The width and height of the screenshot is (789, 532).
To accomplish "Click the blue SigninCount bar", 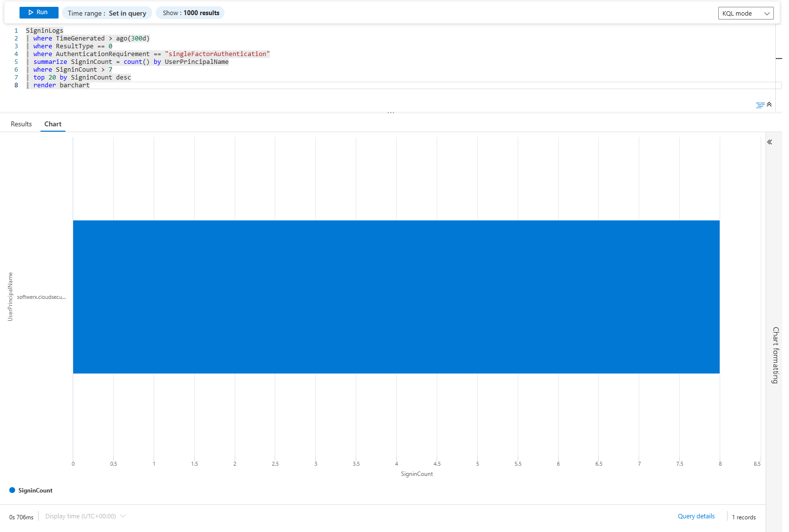I will pos(396,297).
